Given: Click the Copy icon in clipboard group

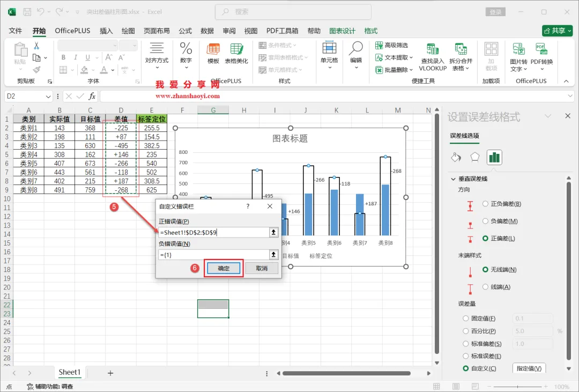Looking at the screenshot, I should point(36,57).
